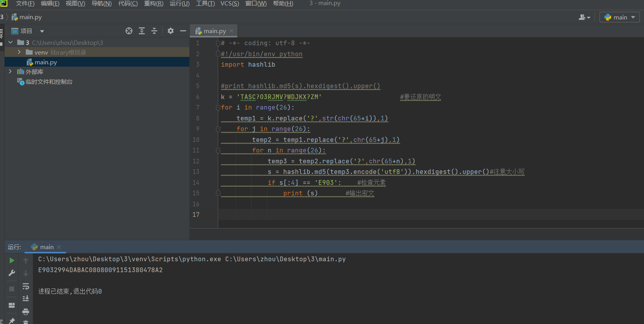Expand the venv folder
The image size is (644, 324).
pos(19,52)
